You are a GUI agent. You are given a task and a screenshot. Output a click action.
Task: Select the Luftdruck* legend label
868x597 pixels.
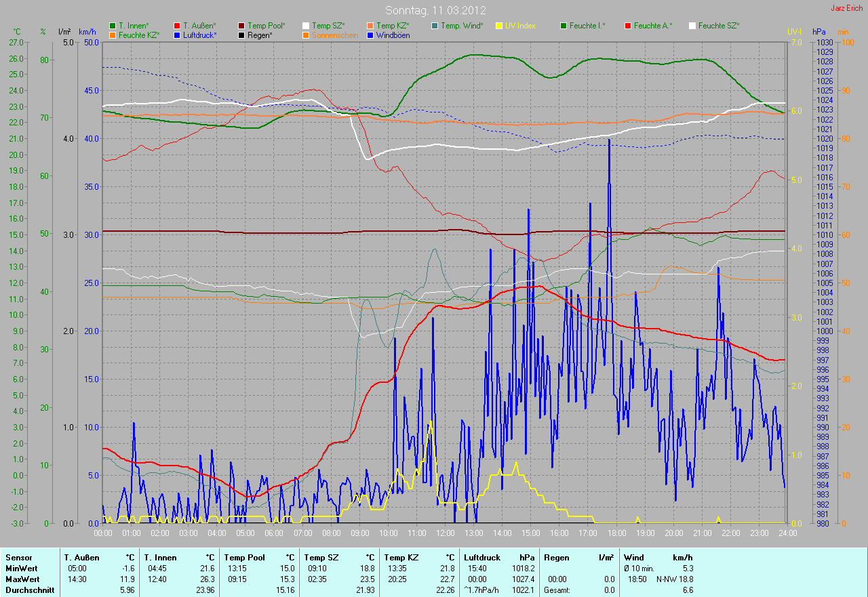tap(200, 35)
